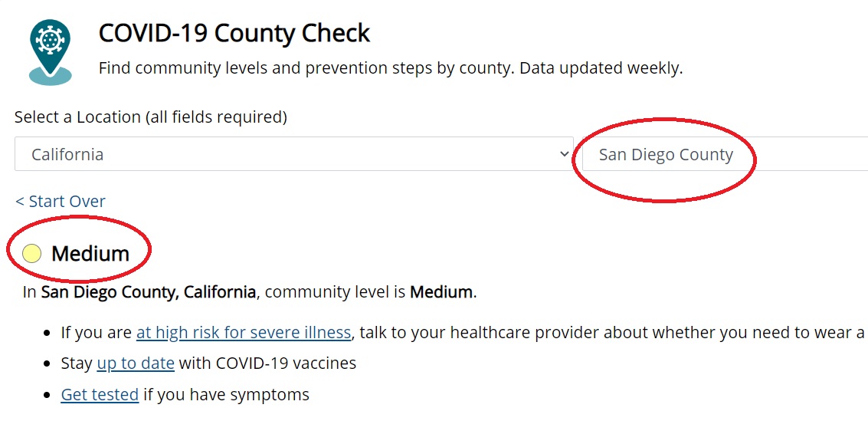
Task: Click bold "Medium" in the community level sentence
Action: tap(441, 292)
